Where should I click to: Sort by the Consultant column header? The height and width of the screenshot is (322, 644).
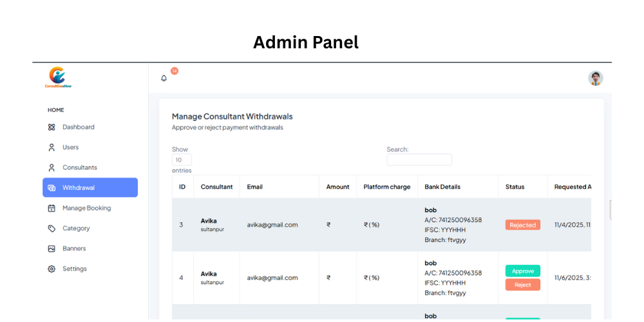216,187
